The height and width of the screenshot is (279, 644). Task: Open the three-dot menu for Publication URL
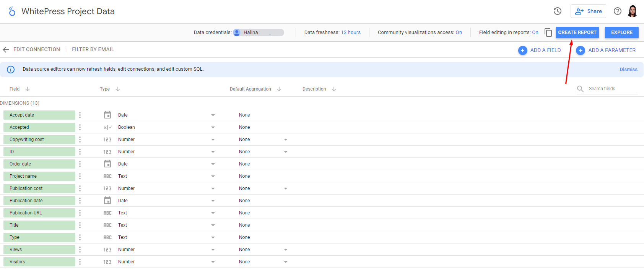[x=80, y=213]
